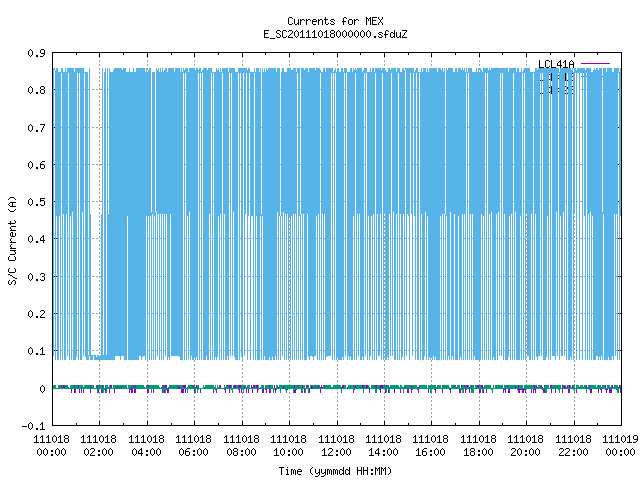Screen dimensions: 640x480
Task: Click the 0.7 y-axis tick label
Action: tap(36, 128)
